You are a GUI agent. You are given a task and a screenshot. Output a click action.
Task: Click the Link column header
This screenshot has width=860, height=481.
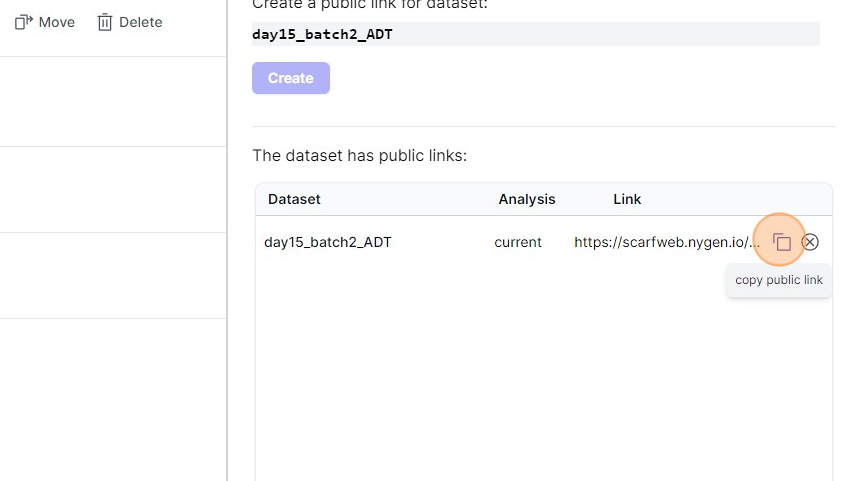[627, 199]
